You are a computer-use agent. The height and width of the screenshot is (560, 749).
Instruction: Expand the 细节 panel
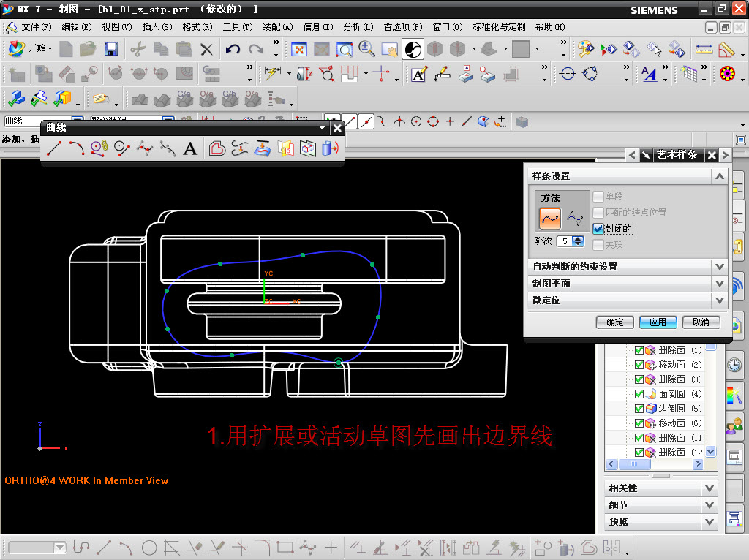(x=710, y=505)
